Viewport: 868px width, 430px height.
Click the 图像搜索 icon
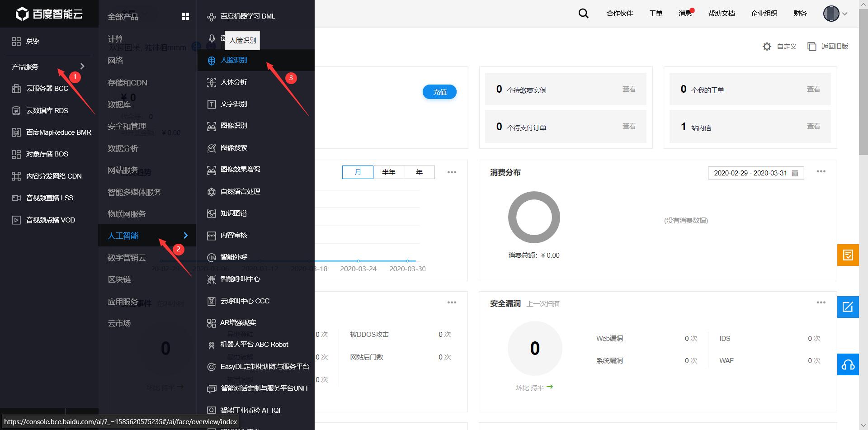(x=211, y=148)
